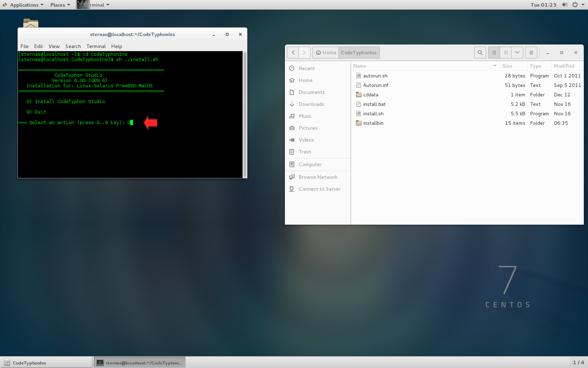Open the volume control
The width and height of the screenshot is (588, 368).
coord(565,5)
